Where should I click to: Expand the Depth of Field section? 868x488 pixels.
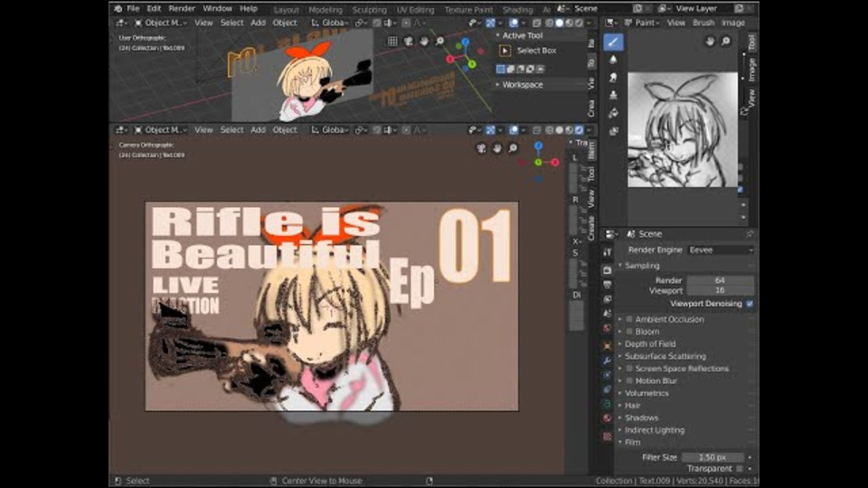[x=650, y=344]
